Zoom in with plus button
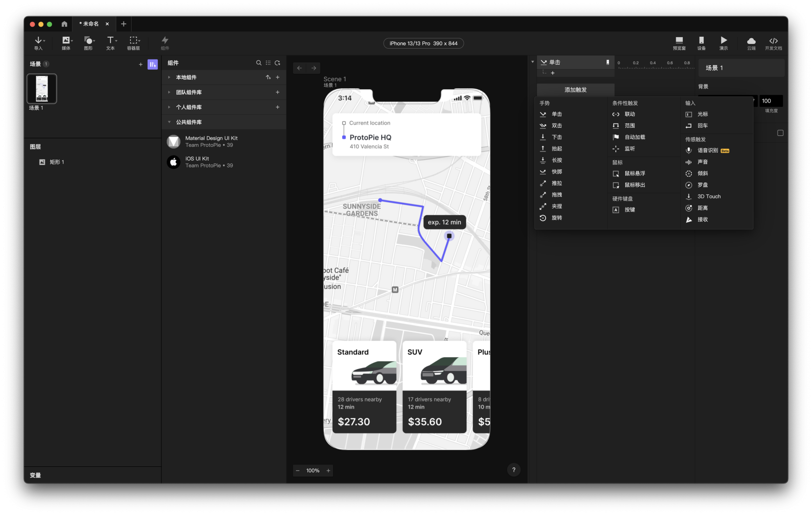The height and width of the screenshot is (515, 812). 328,471
